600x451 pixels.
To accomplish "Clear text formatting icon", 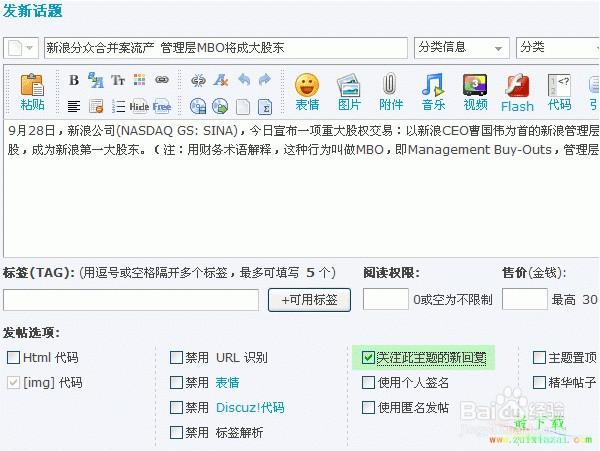I will [221, 80].
